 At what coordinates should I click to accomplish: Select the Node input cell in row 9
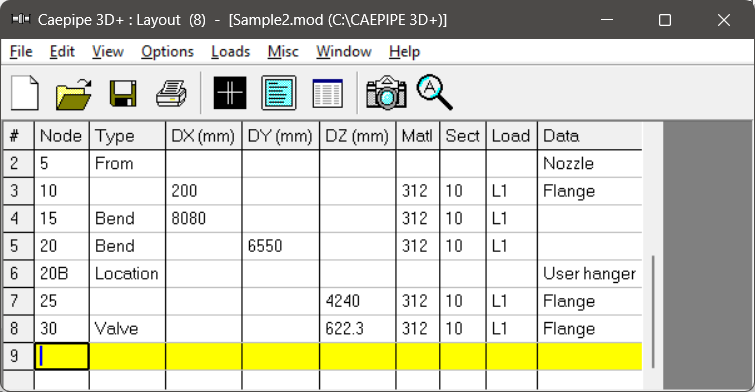click(62, 356)
